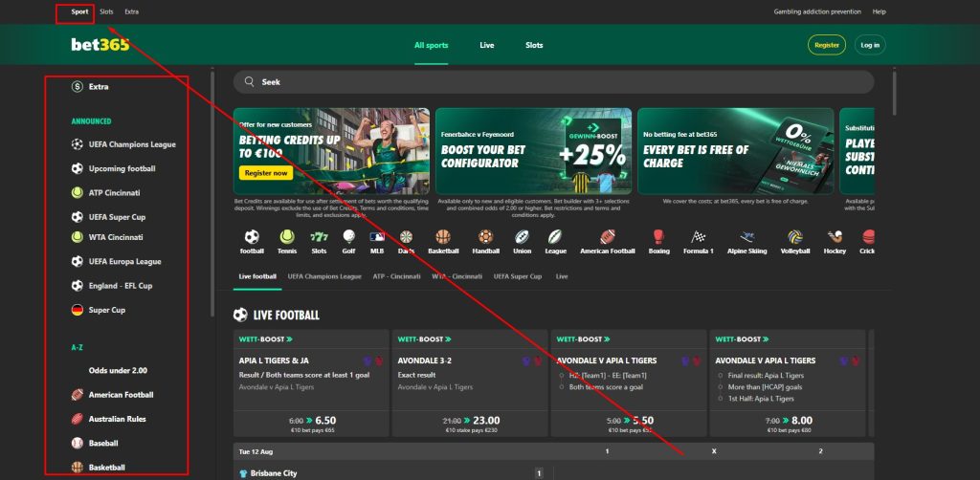The height and width of the screenshot is (480, 980).
Task: Open the Handball sport icon
Action: coord(485,237)
